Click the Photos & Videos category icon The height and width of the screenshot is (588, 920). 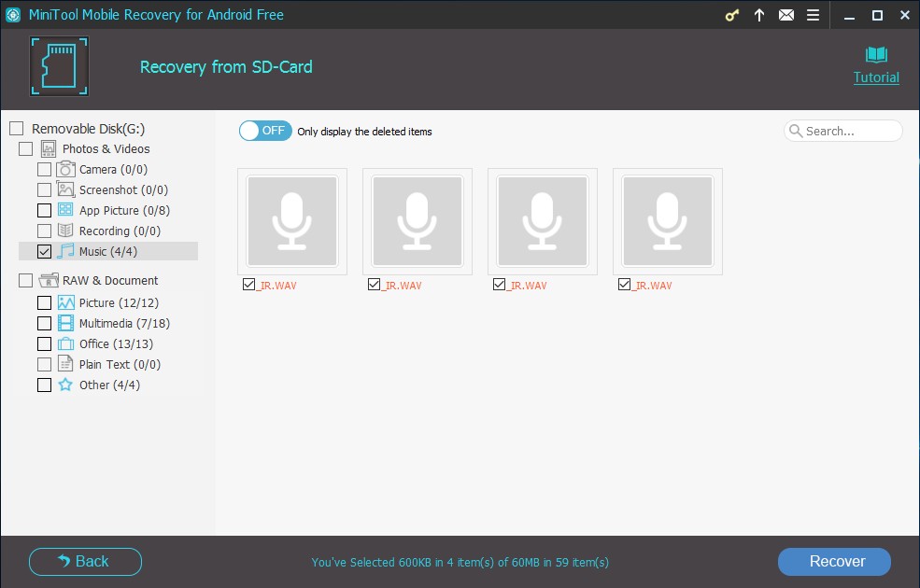[49, 149]
